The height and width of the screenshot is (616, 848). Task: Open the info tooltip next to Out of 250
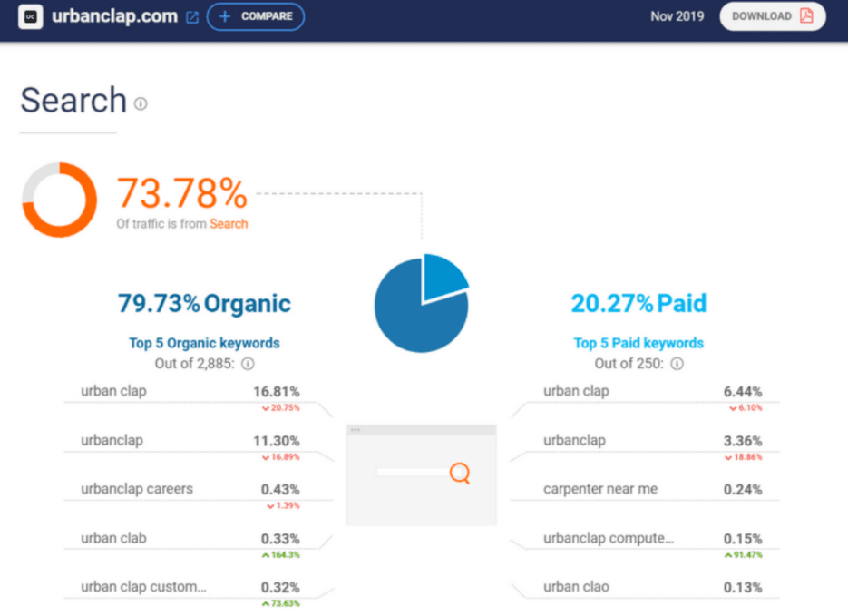click(x=677, y=363)
